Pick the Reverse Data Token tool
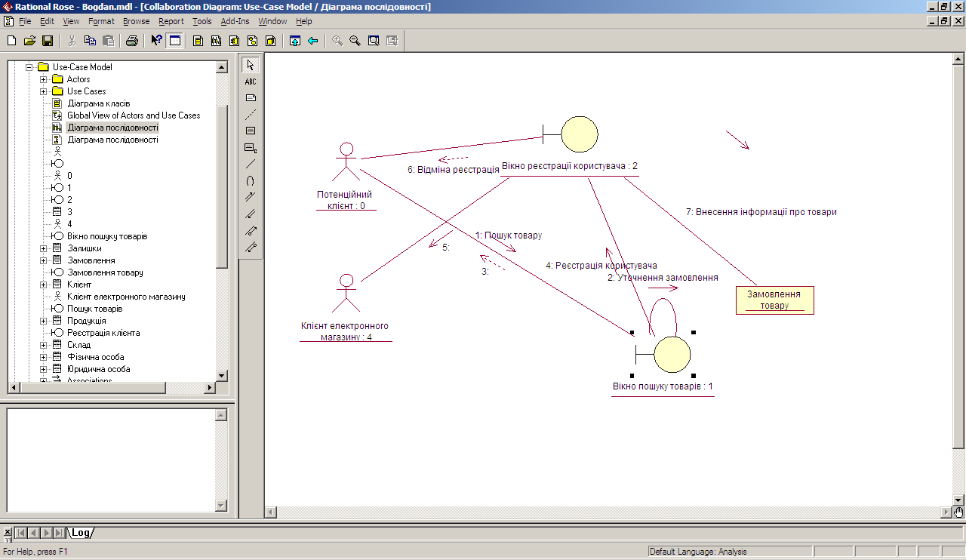Screen dimensions: 966x560 click(251, 247)
